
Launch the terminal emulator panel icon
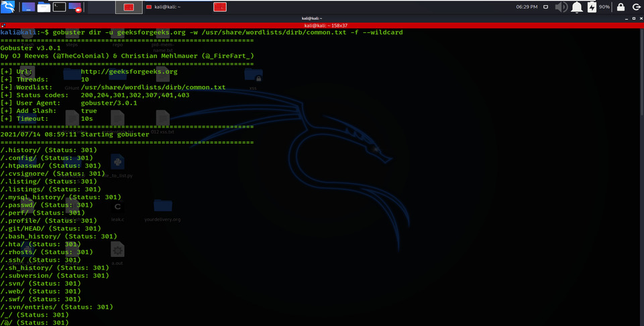pos(59,7)
